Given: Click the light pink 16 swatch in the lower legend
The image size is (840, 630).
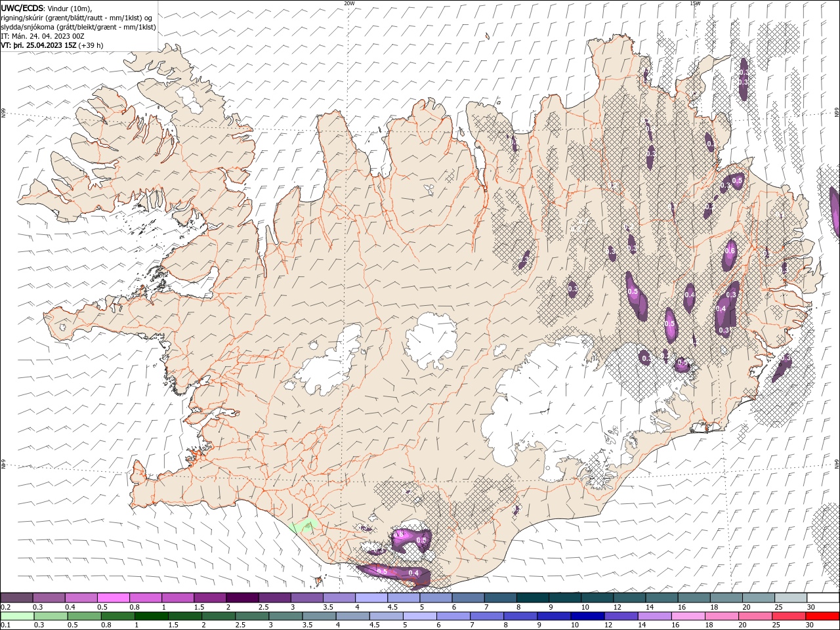Looking at the screenshot, I should click(x=688, y=616).
